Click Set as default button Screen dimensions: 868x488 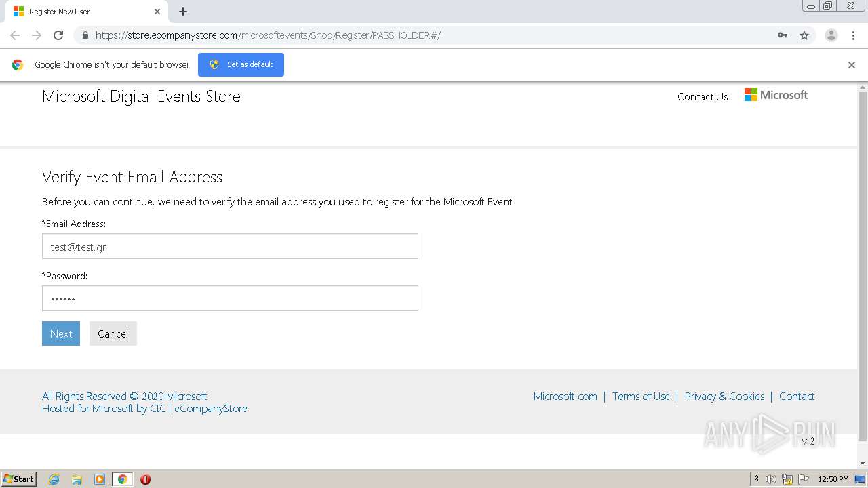(241, 64)
